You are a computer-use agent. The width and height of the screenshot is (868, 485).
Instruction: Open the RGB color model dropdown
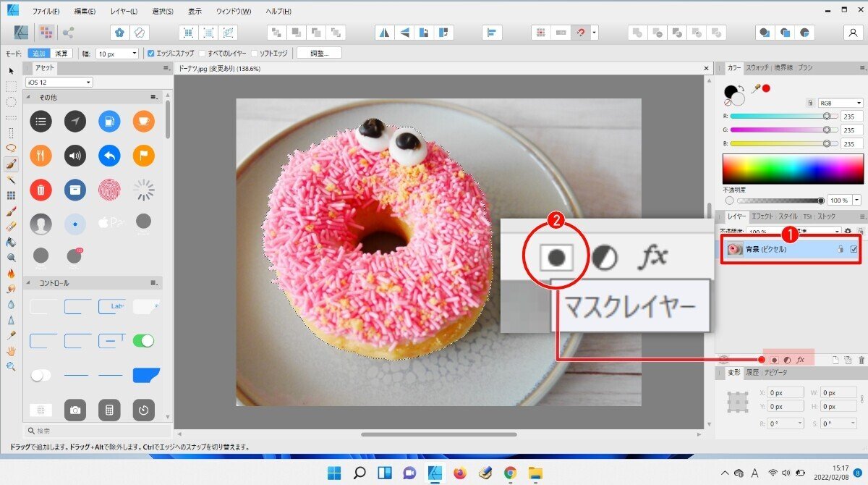839,102
